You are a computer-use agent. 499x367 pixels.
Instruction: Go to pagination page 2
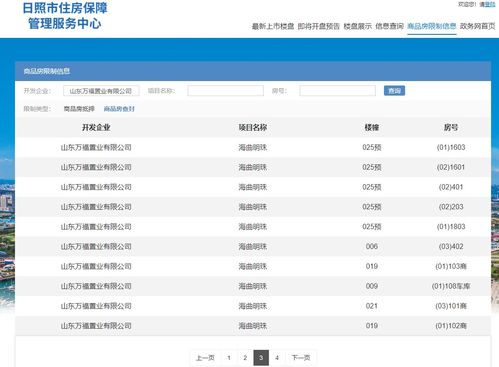coord(245,358)
